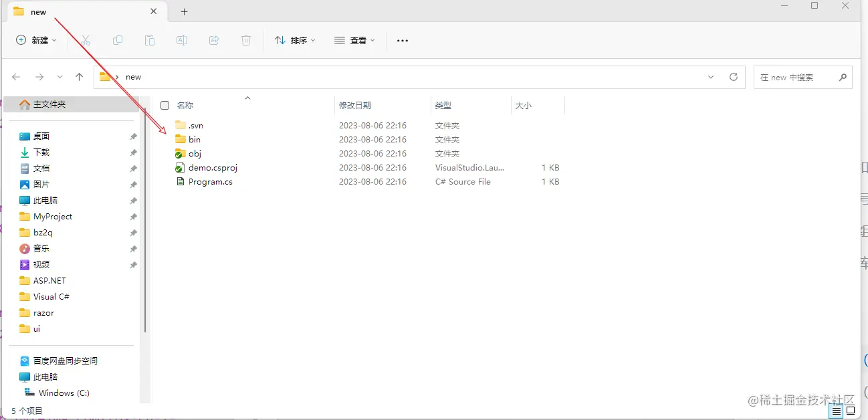Image resolution: width=868 pixels, height=420 pixels.
Task: Click the Program.cs file icon
Action: click(180, 181)
